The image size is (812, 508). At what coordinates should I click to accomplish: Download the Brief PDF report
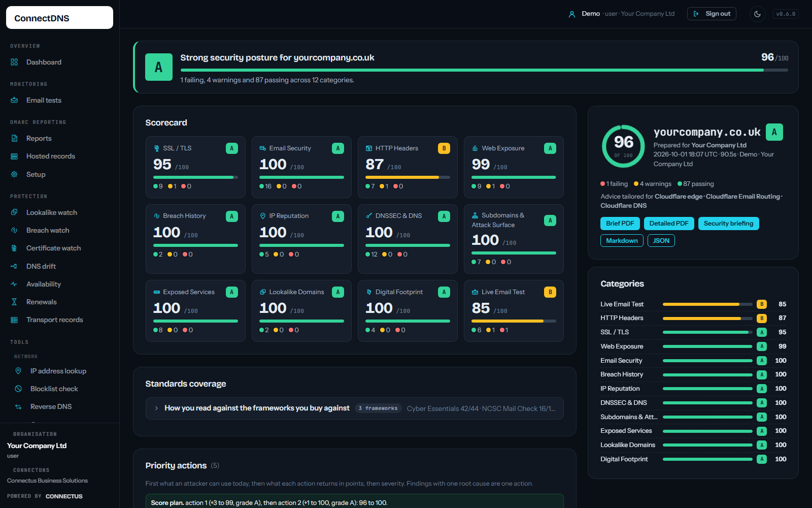pyautogui.click(x=620, y=224)
